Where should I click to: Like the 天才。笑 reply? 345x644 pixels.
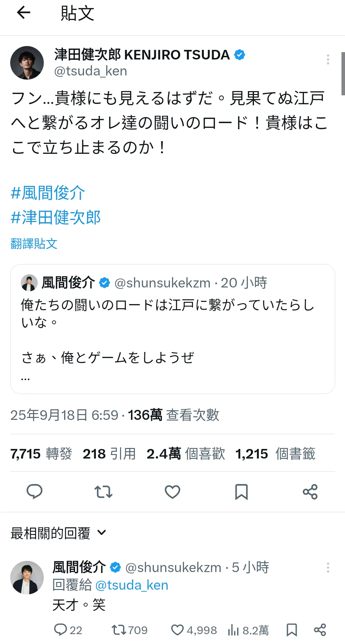178,630
